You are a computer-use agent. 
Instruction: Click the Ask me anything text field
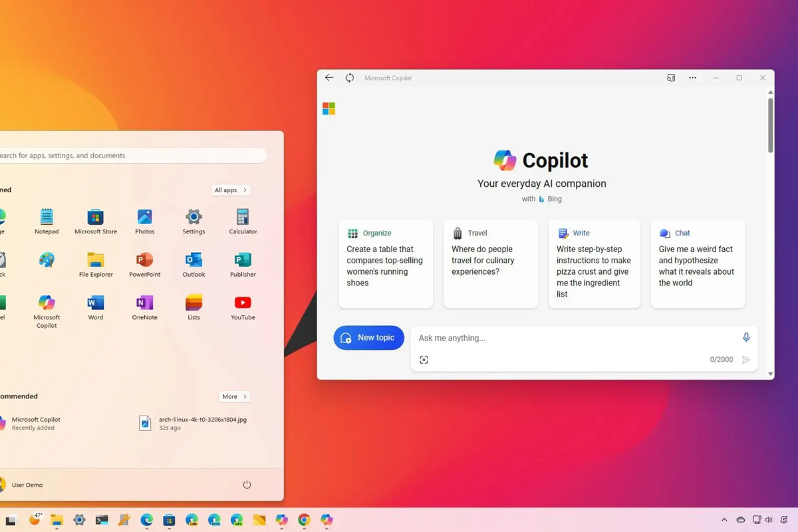pyautogui.click(x=572, y=338)
